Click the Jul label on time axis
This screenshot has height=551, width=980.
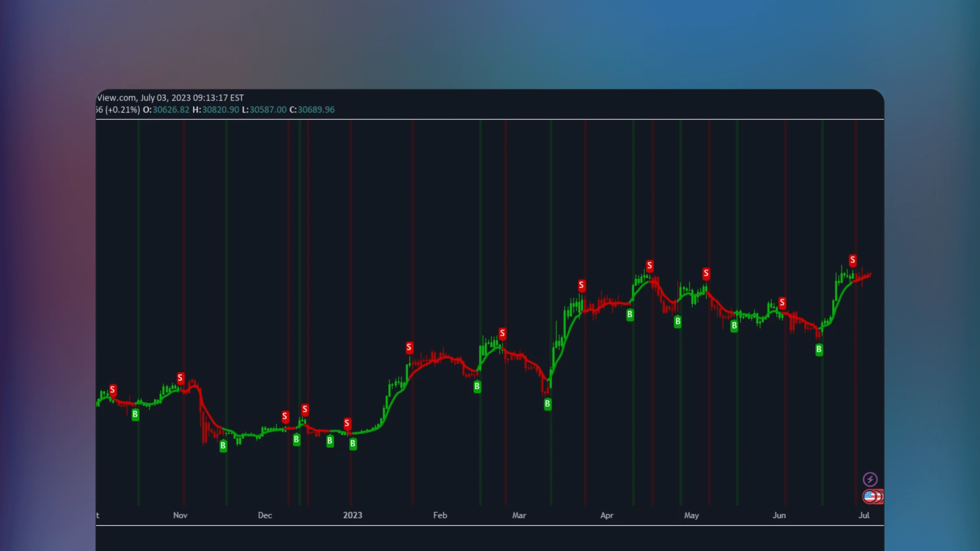(x=864, y=515)
